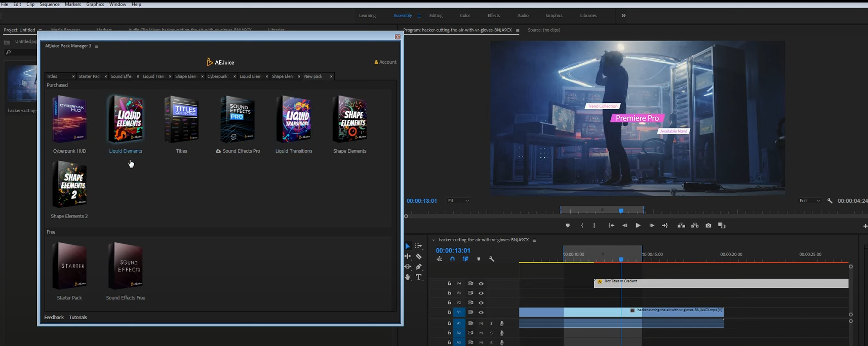Image resolution: width=868 pixels, height=346 pixels.
Task: Open the Full playback resolution dropdown
Action: point(809,201)
